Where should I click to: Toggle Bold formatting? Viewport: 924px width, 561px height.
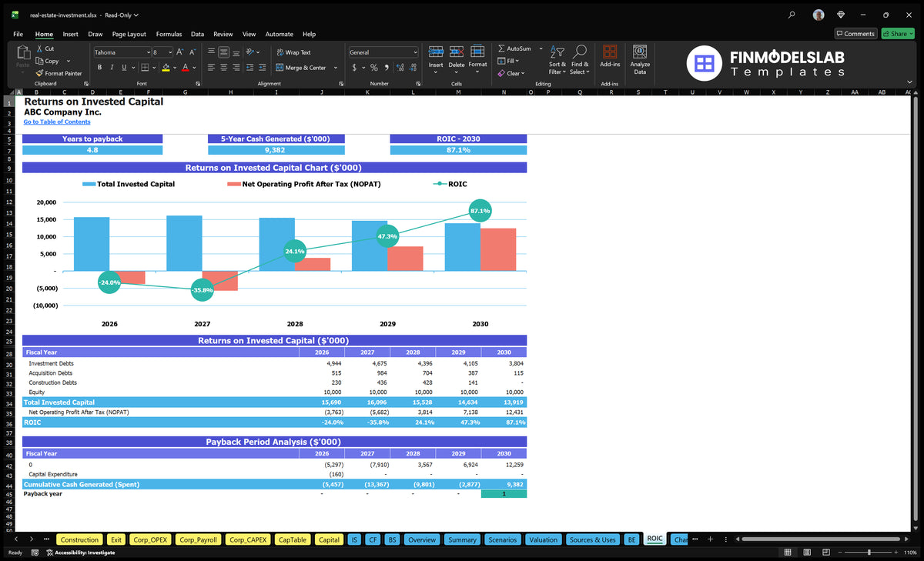coord(100,68)
